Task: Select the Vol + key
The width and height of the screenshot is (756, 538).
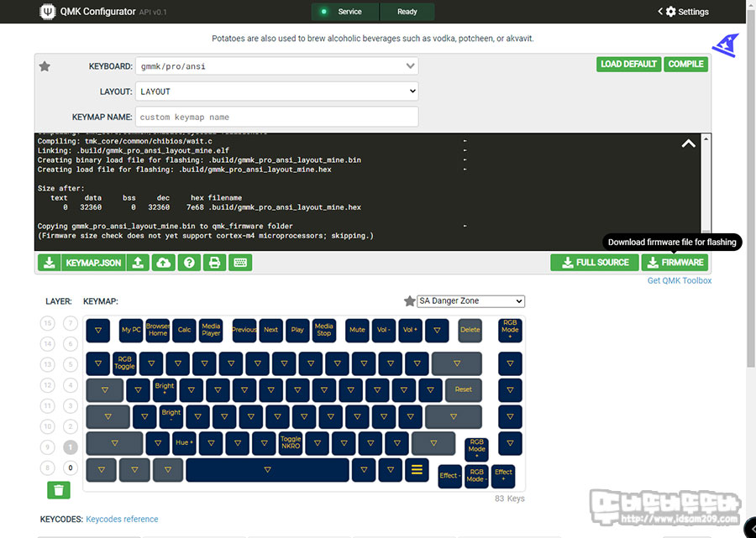Action: (410, 330)
